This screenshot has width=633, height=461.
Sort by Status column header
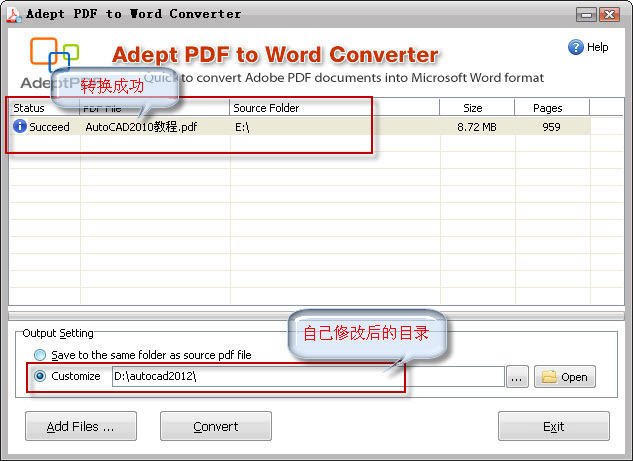pyautogui.click(x=44, y=108)
